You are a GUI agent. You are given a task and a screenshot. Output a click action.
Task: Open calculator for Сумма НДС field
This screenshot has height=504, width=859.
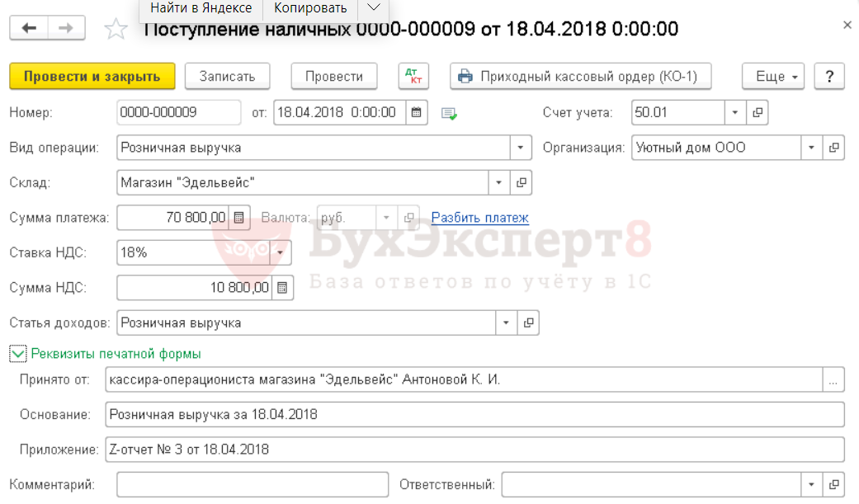(x=282, y=288)
